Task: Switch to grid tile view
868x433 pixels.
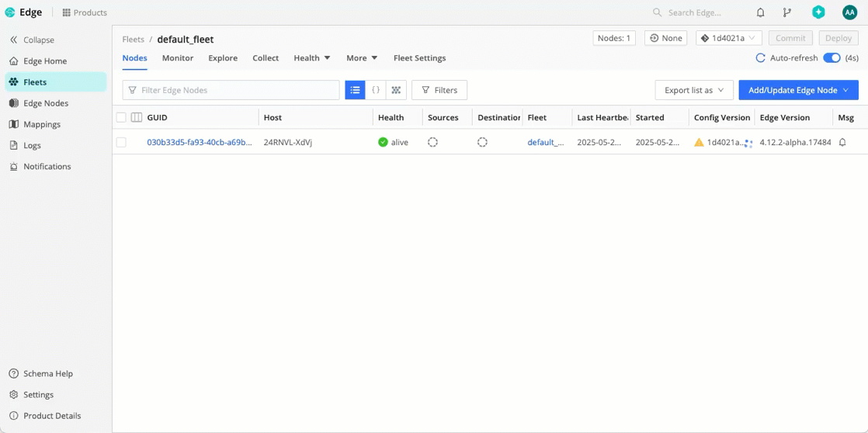Action: (396, 90)
